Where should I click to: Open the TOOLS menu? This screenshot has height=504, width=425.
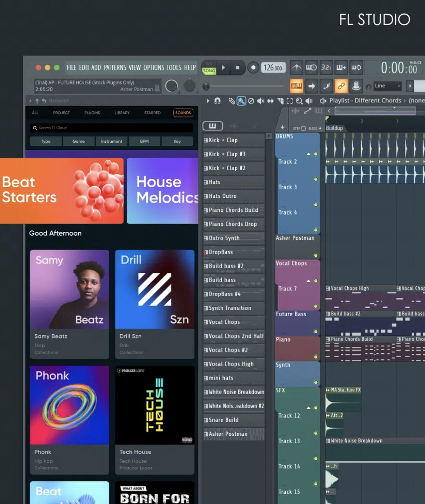click(x=174, y=67)
